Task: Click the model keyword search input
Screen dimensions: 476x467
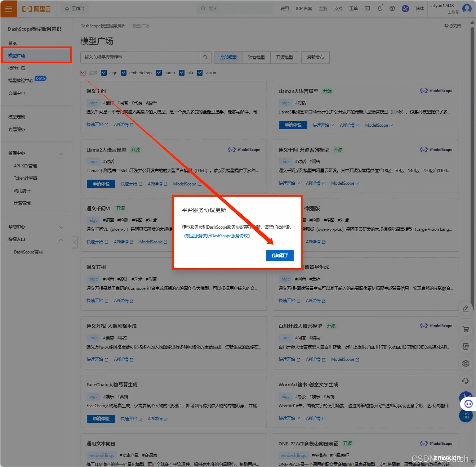Action: point(140,57)
